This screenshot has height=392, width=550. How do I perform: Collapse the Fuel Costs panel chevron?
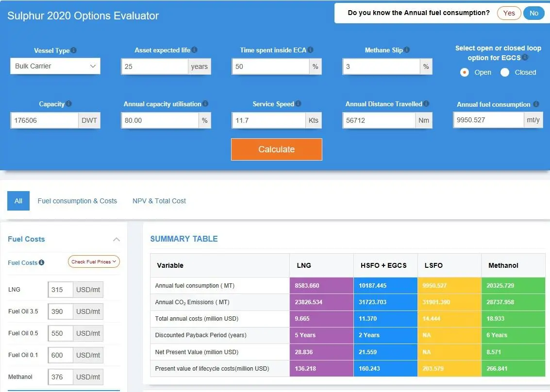coord(117,240)
